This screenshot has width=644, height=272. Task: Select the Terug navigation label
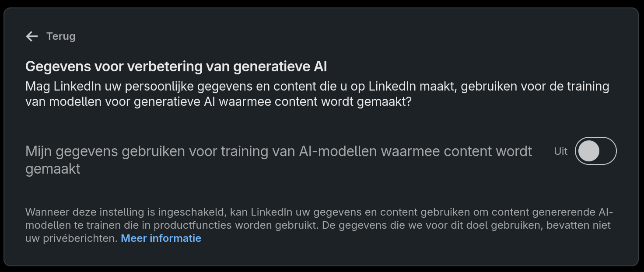click(x=61, y=37)
